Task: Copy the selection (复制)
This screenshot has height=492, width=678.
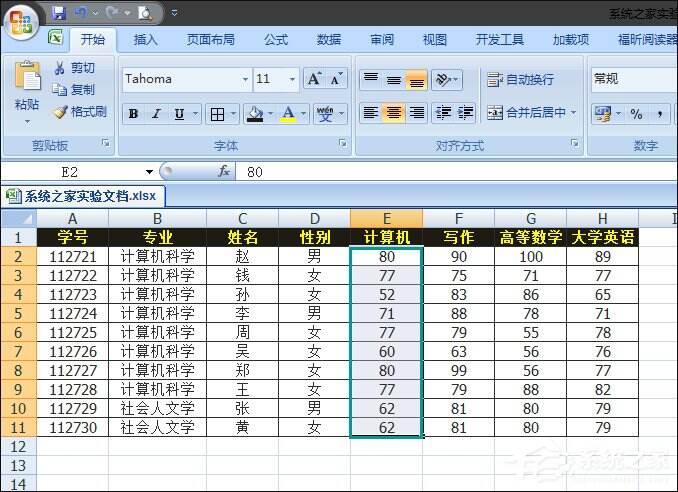Action: (x=74, y=89)
